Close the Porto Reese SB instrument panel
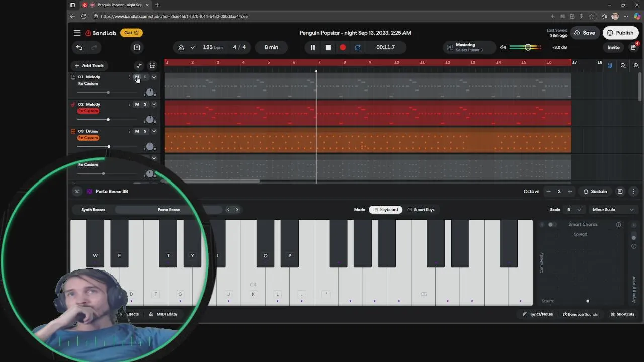Image resolution: width=644 pixels, height=362 pixels. pyautogui.click(x=77, y=191)
